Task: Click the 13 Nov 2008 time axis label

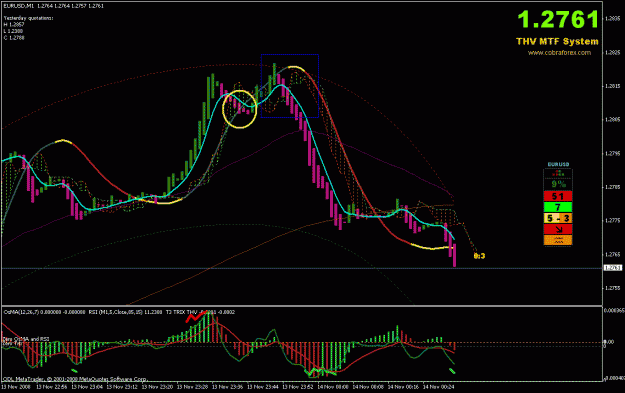Action: (x=16, y=387)
